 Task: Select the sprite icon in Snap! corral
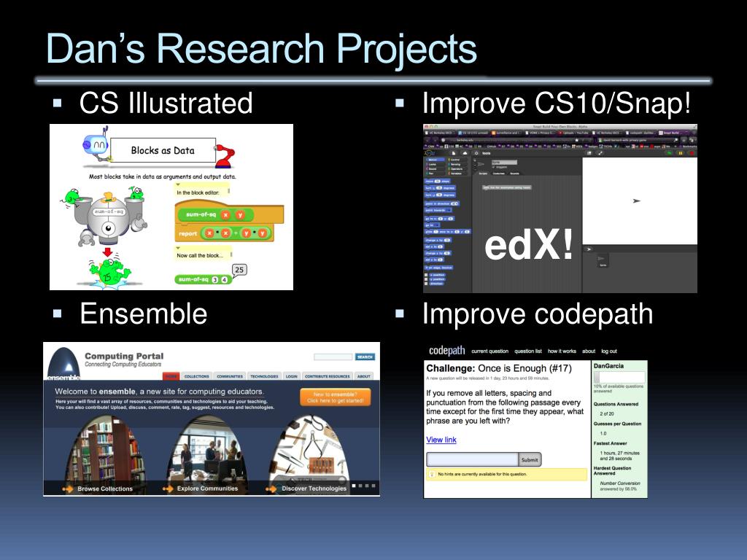click(603, 261)
